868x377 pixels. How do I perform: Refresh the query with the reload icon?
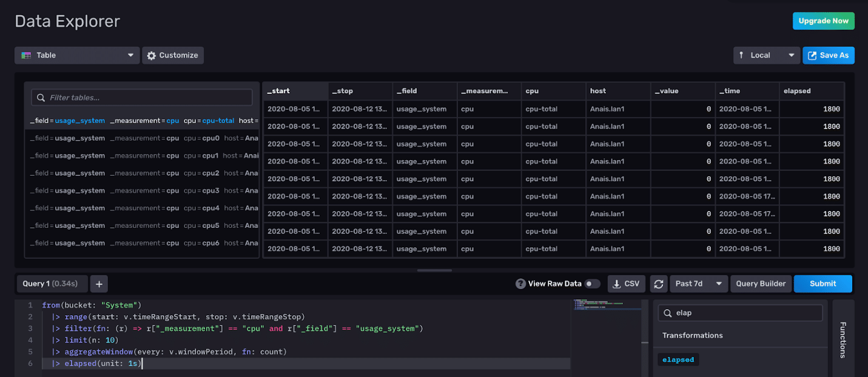click(x=659, y=284)
